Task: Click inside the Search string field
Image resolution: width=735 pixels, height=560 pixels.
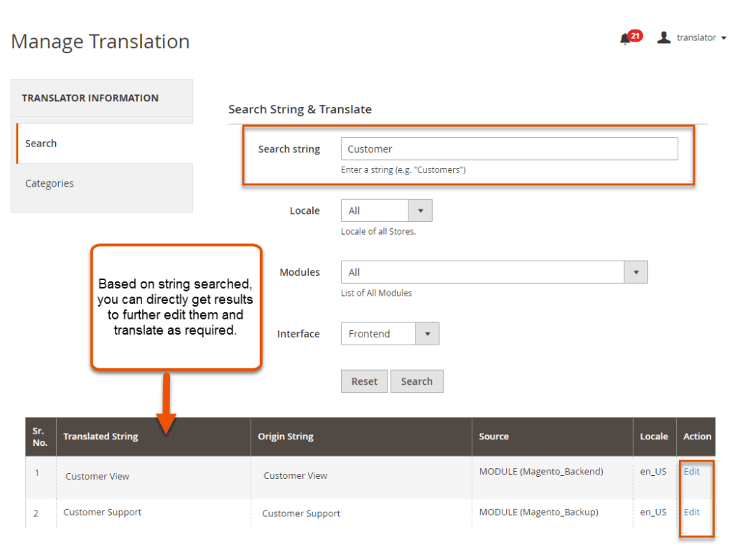Action: [509, 149]
